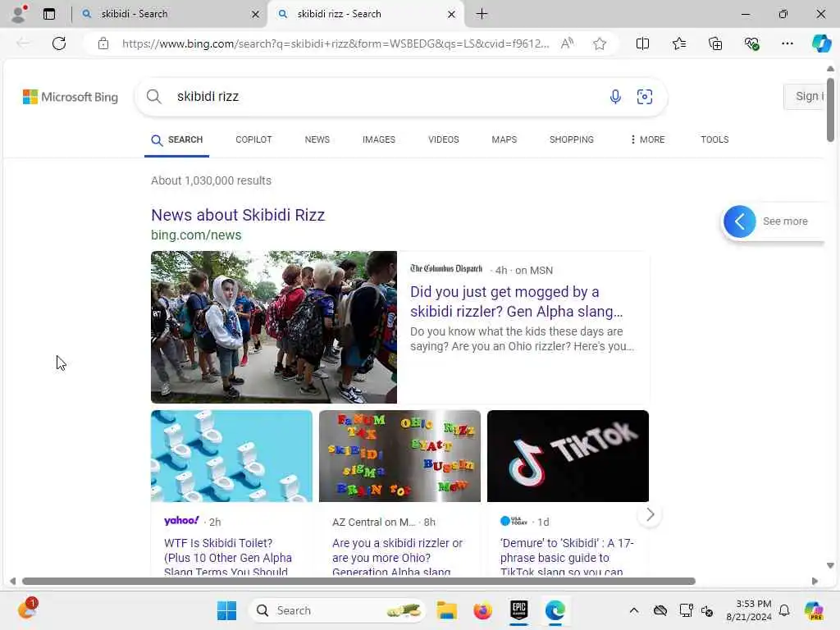Open Copilot sidebar in Edge
The image size is (840, 630).
pyautogui.click(x=821, y=43)
